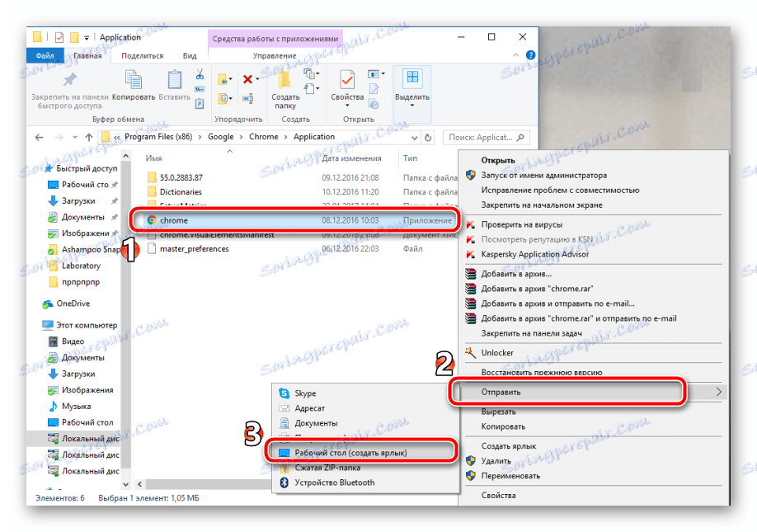This screenshot has height=532, width=757.
Task: Choose Адресат in Send to submenu
Action: tap(365, 408)
